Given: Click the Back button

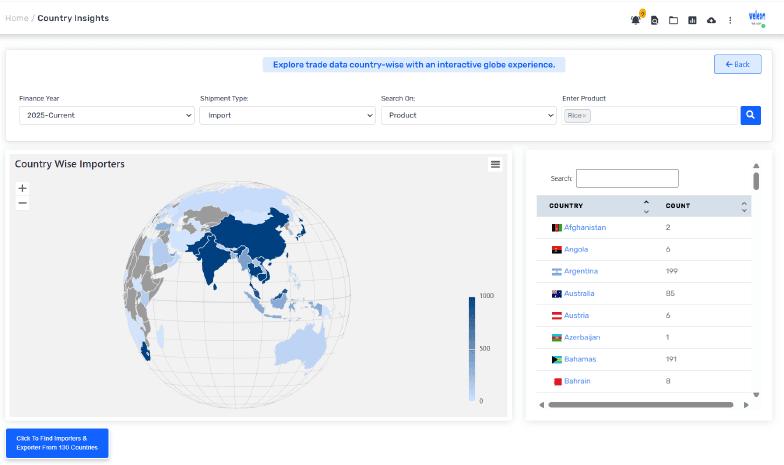Looking at the screenshot, I should [737, 64].
